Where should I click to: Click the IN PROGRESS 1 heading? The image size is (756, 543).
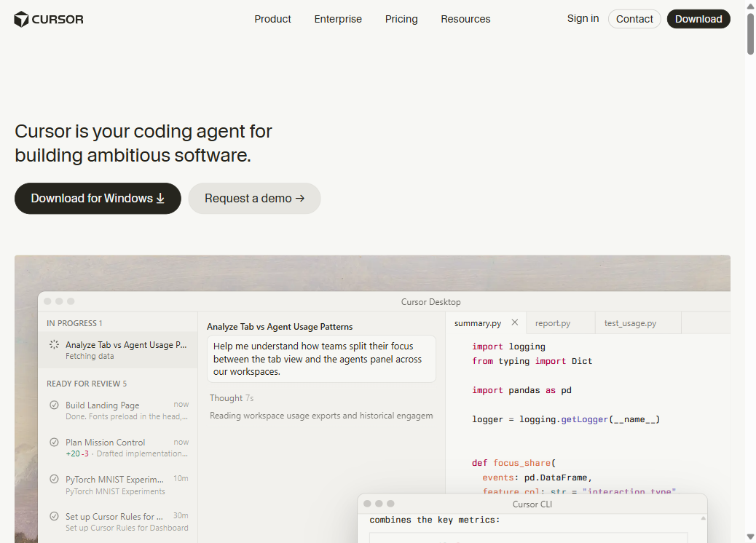pos(74,323)
